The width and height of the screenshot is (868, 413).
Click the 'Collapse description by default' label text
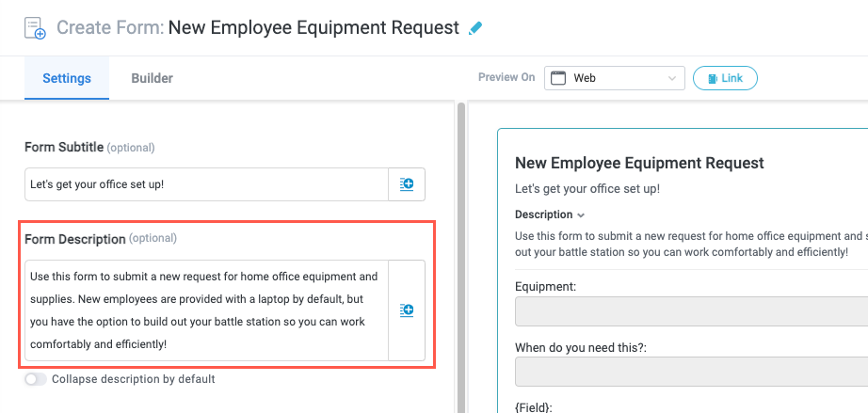pos(133,379)
